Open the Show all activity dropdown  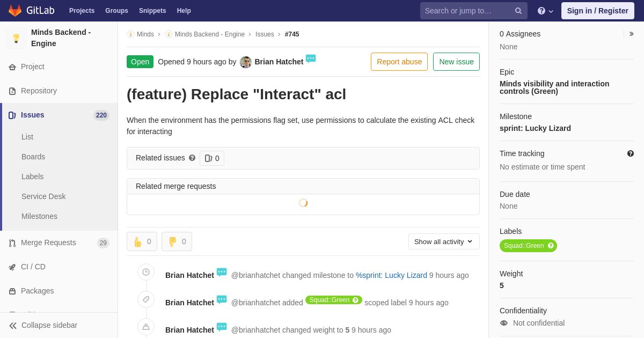(x=444, y=241)
